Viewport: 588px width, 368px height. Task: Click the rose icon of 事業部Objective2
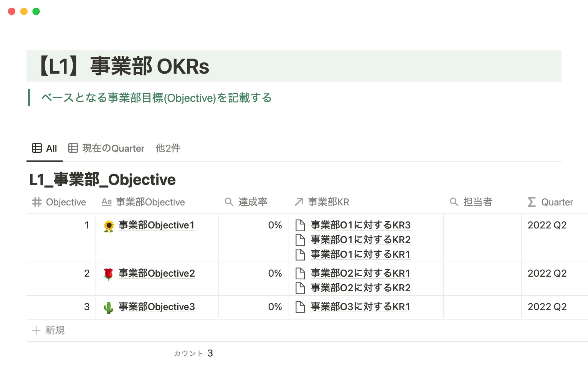pyautogui.click(x=109, y=274)
